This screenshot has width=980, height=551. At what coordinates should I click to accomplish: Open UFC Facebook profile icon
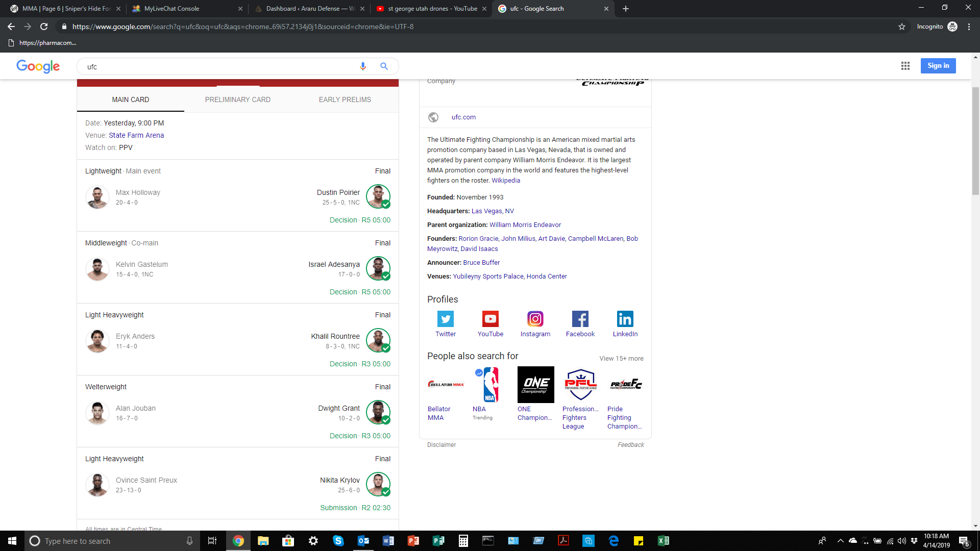(x=580, y=319)
